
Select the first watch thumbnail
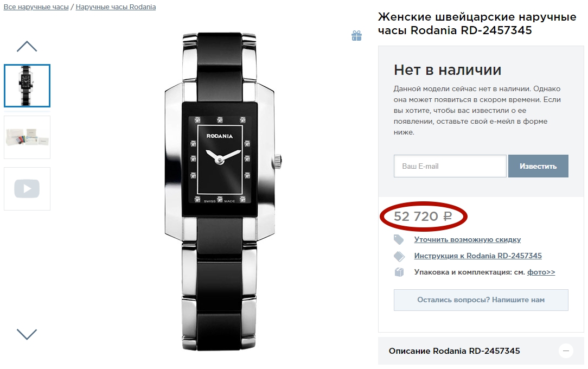[27, 86]
